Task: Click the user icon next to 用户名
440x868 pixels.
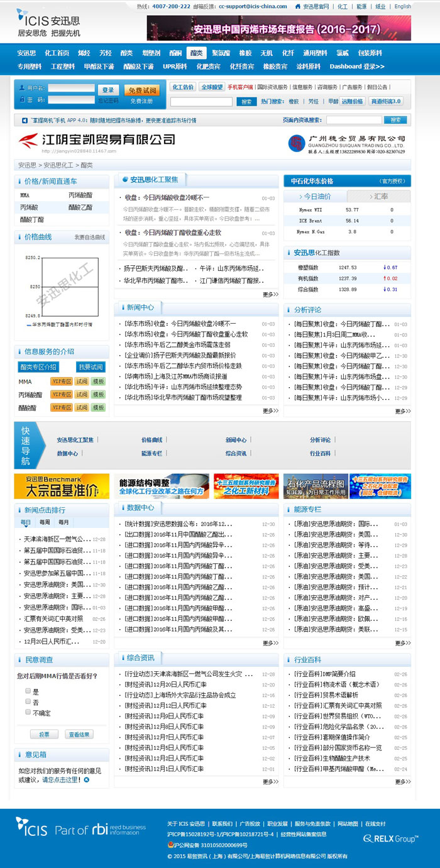Action: tap(23, 88)
